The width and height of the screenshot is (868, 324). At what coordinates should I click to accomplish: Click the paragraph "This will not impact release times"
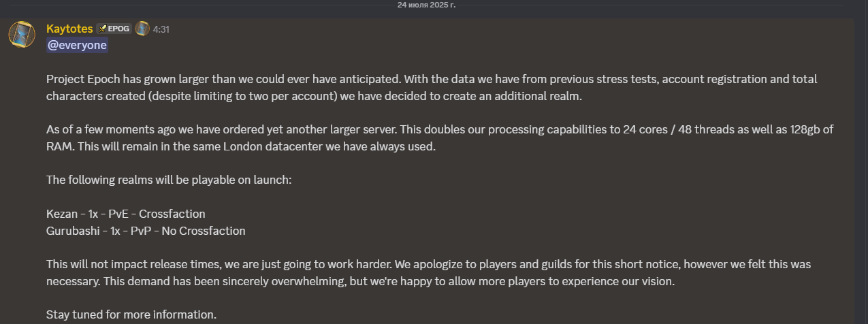tap(429, 272)
